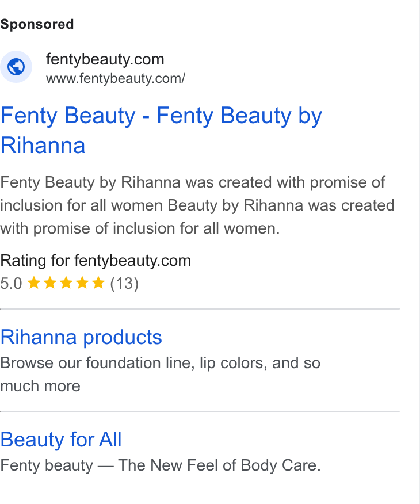Image resolution: width=420 pixels, height=504 pixels.
Task: Click the fourth gold rating star
Action: pyautogui.click(x=82, y=283)
